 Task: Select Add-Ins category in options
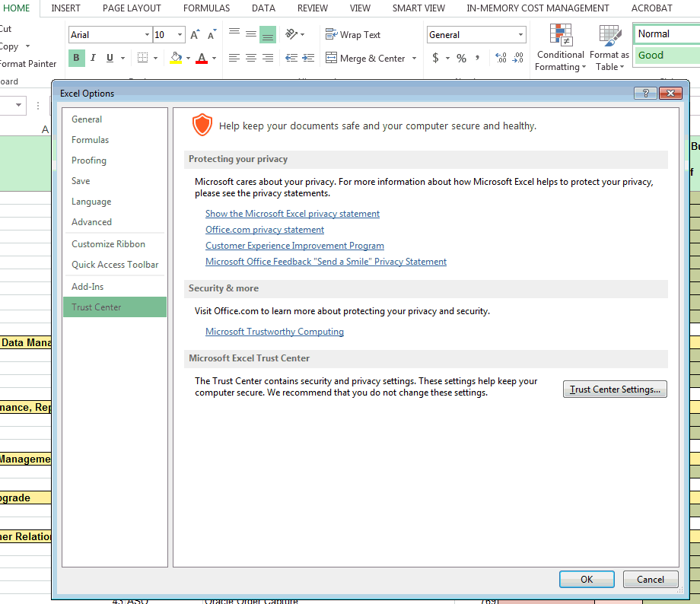[x=115, y=286]
